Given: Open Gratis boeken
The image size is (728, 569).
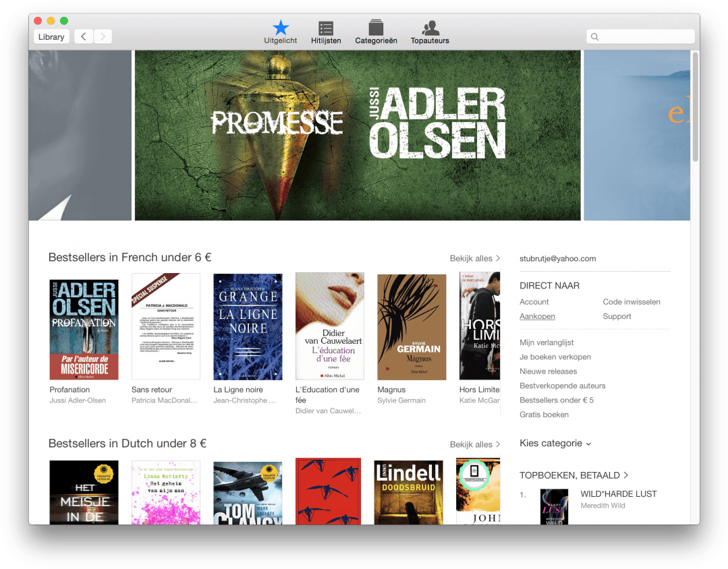Looking at the screenshot, I should tap(544, 415).
